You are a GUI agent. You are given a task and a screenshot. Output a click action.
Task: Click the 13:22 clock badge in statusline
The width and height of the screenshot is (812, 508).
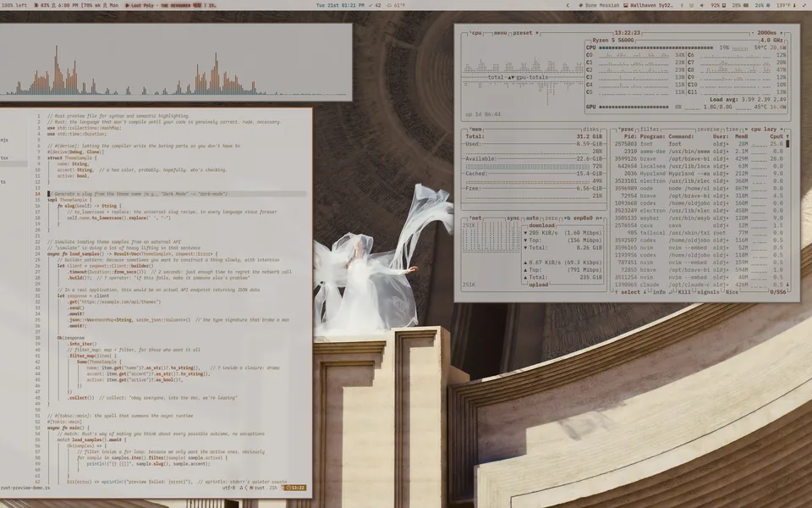[x=295, y=488]
